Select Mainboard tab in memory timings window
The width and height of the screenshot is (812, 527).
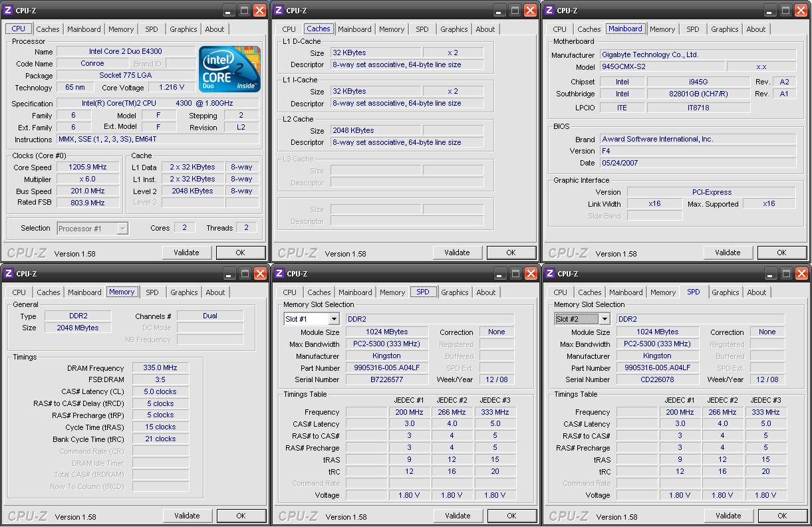tap(84, 292)
